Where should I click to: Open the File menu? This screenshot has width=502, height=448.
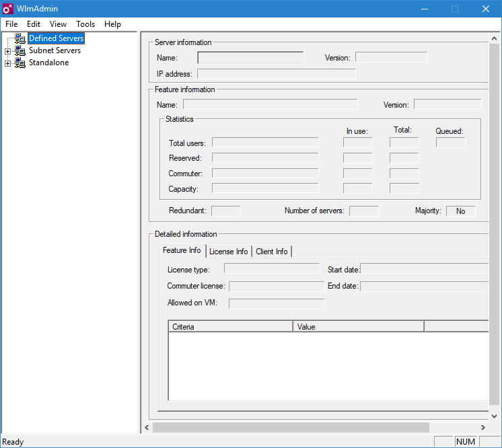pyautogui.click(x=11, y=24)
